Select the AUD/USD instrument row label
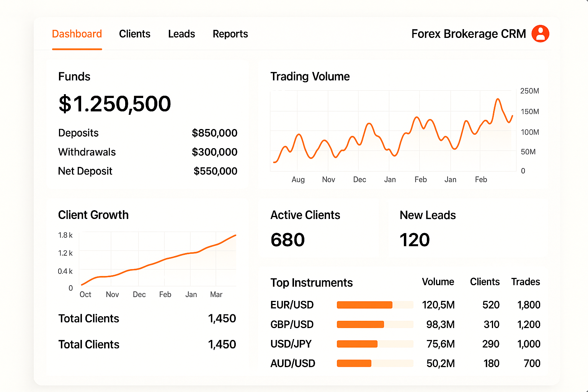Screen dimensions: 588x392 tap(292, 363)
